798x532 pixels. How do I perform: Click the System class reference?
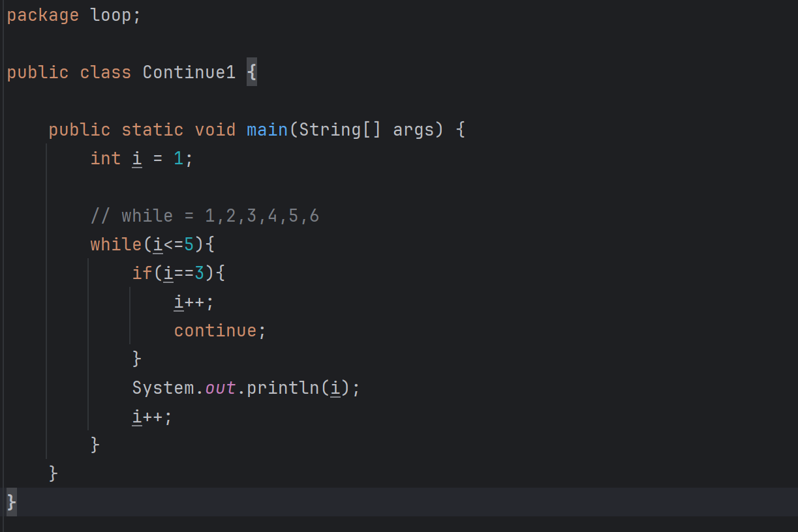[x=163, y=388]
